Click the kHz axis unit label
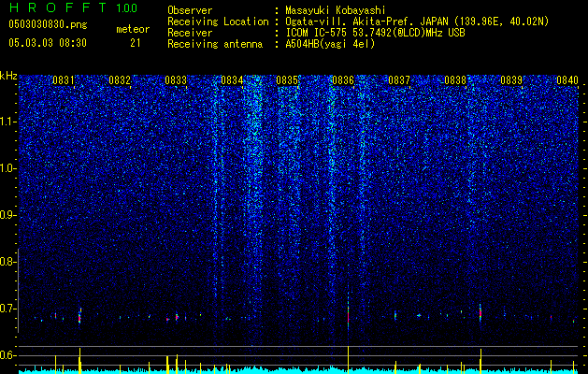Viewport: 588px width, 374px height. tap(8, 76)
